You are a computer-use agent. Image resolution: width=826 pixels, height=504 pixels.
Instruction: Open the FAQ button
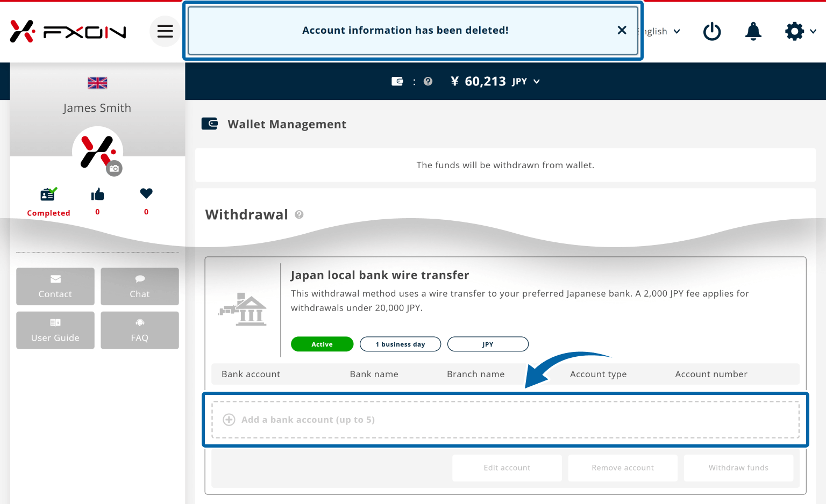pos(140,330)
